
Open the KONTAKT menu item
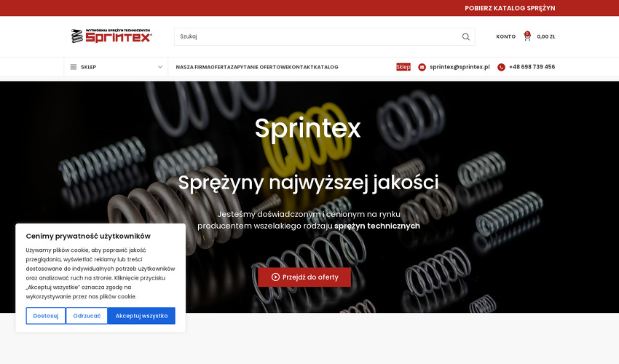coord(301,67)
